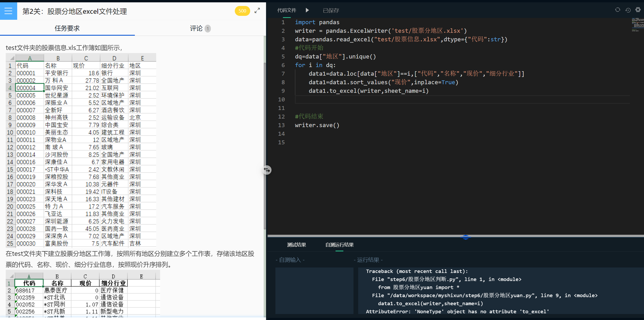The height and width of the screenshot is (320, 644).
Task: Click line number 13 in the gutter
Action: pos(281,125)
